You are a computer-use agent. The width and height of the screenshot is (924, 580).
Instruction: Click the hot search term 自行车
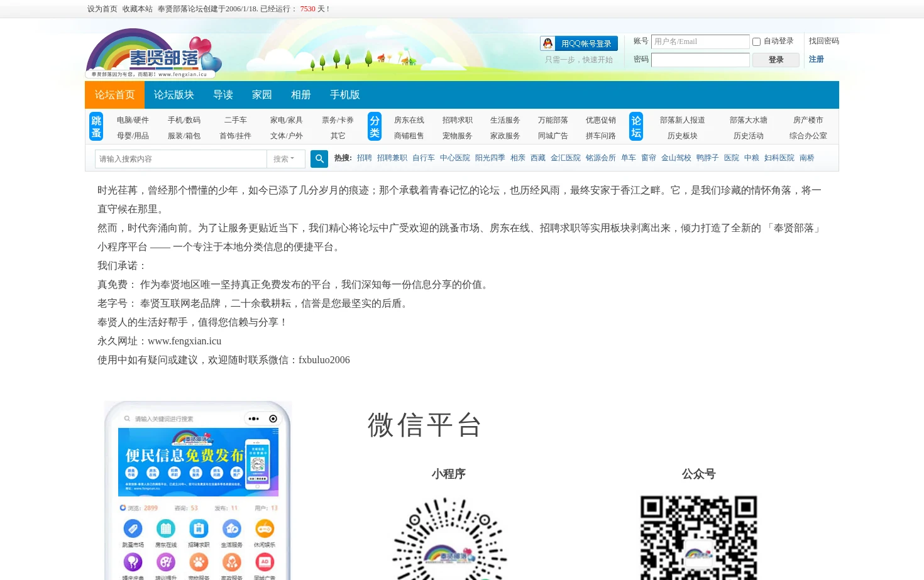click(x=424, y=158)
